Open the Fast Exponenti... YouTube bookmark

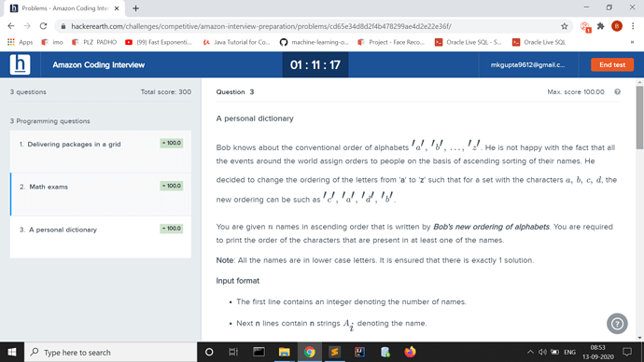pyautogui.click(x=159, y=42)
